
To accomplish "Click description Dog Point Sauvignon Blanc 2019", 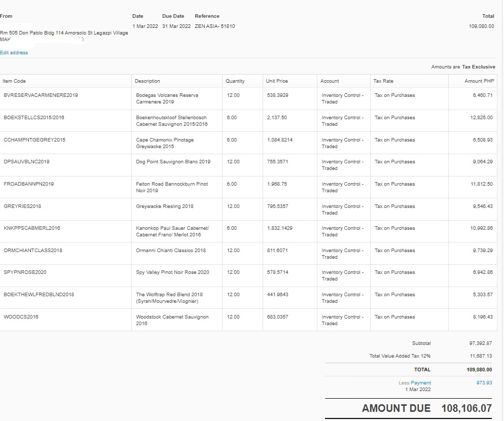I will pyautogui.click(x=173, y=161).
